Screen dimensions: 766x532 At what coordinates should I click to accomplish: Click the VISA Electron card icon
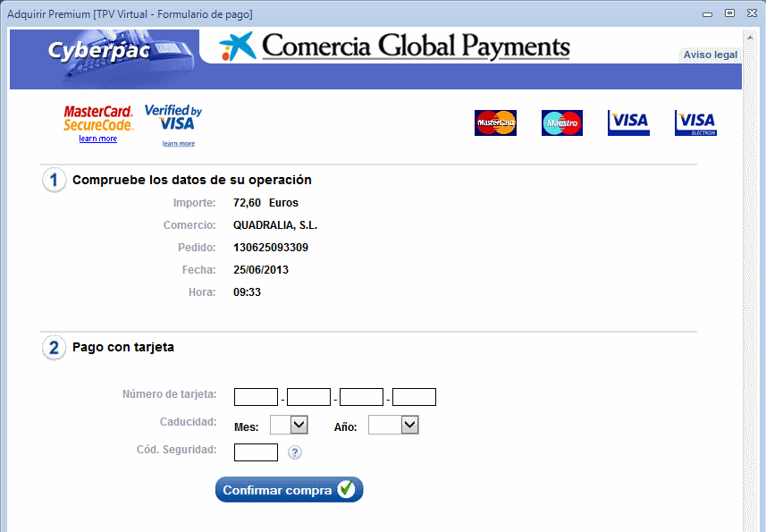click(x=695, y=122)
